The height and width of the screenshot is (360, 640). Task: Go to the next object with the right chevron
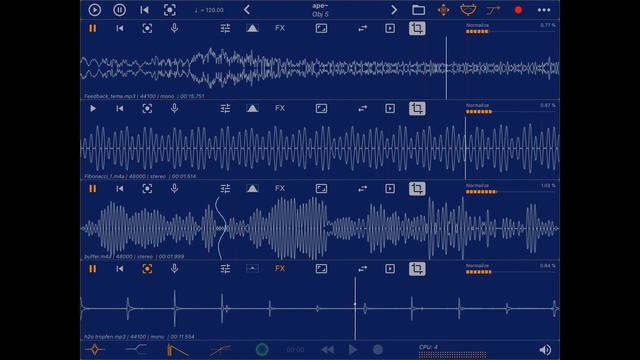pos(394,10)
